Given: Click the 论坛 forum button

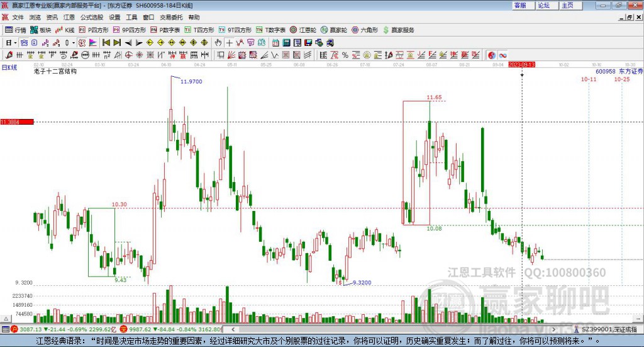Looking at the screenshot, I should click(x=547, y=5).
